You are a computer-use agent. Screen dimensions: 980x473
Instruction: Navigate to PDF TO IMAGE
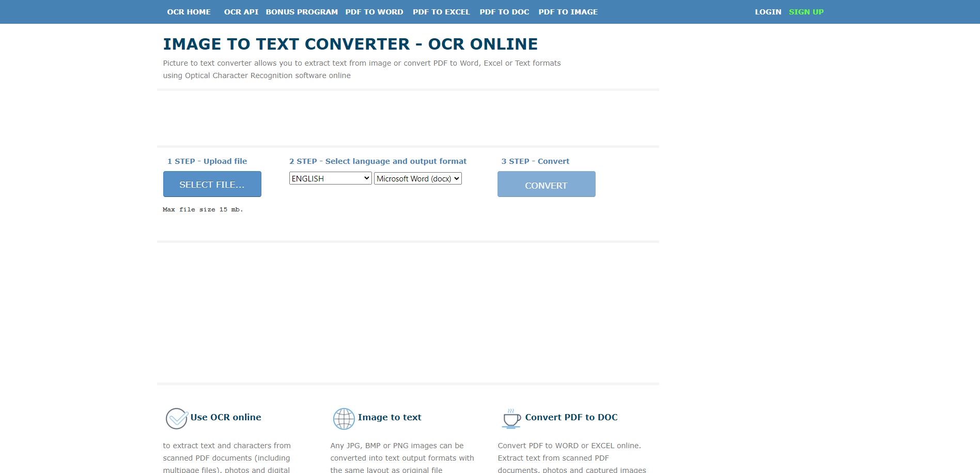click(x=568, y=12)
